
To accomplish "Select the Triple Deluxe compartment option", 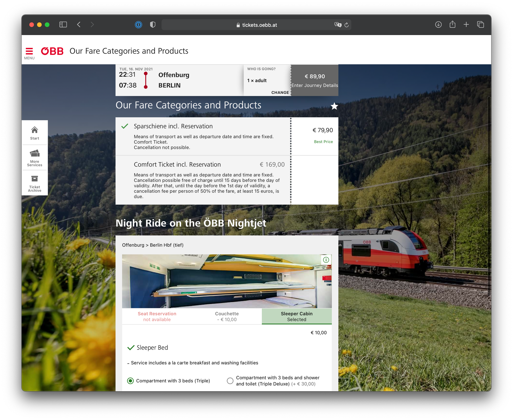I will [230, 381].
